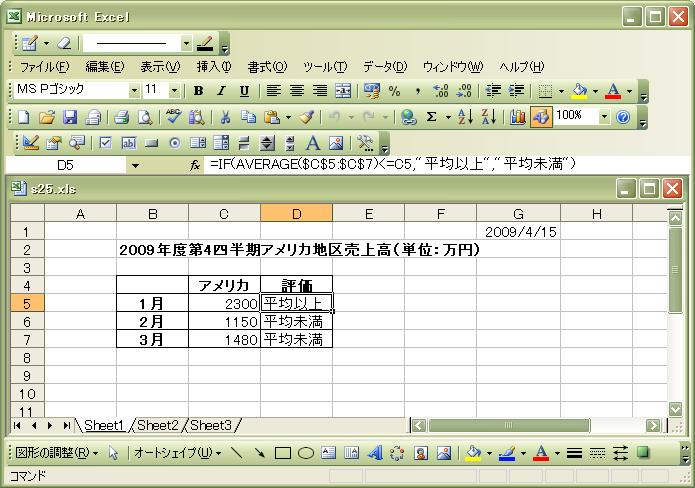The width and height of the screenshot is (695, 488).
Task: Open a file with folder icon
Action: [47, 117]
